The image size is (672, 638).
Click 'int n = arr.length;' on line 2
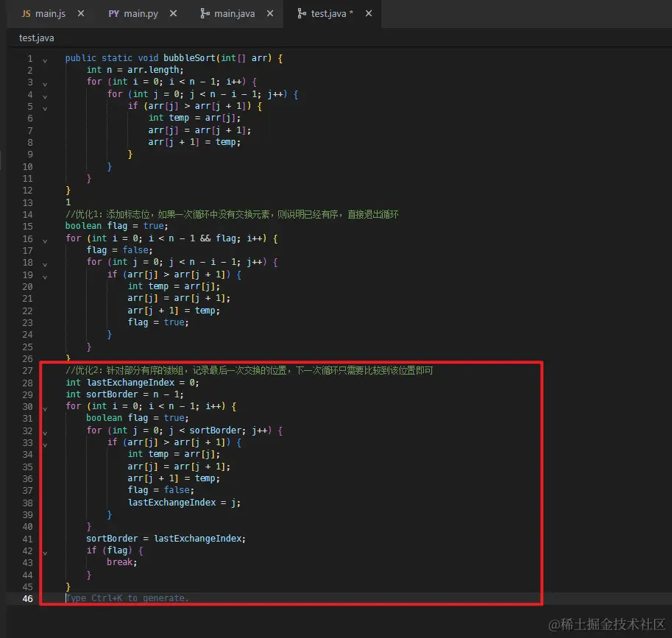point(135,70)
